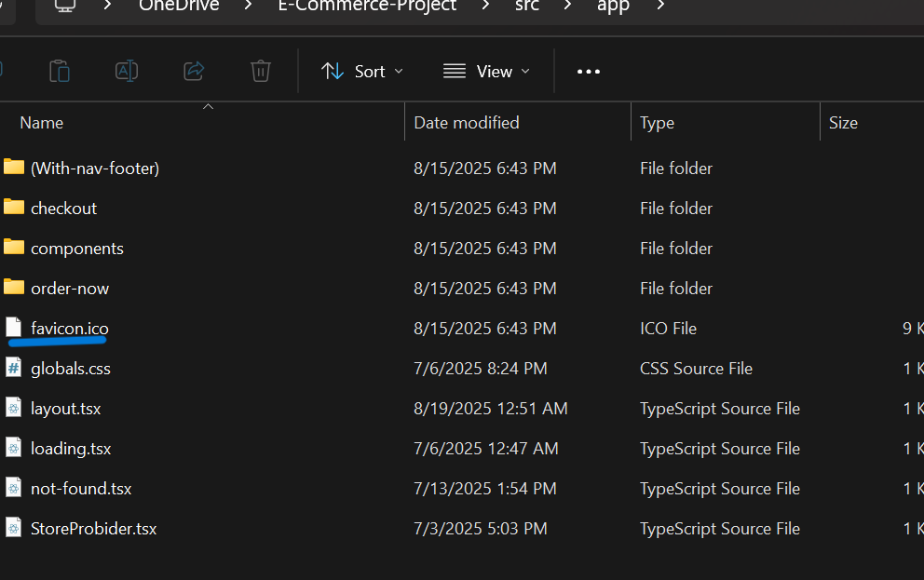Click the Paste clipboard icon in toolbar
The image size is (924, 580).
(59, 71)
